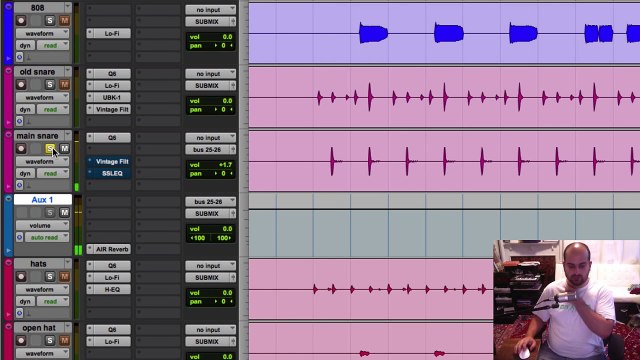Screen dimensions: 640x360
Task: Unsolo the main snare track
Action: click(50, 149)
